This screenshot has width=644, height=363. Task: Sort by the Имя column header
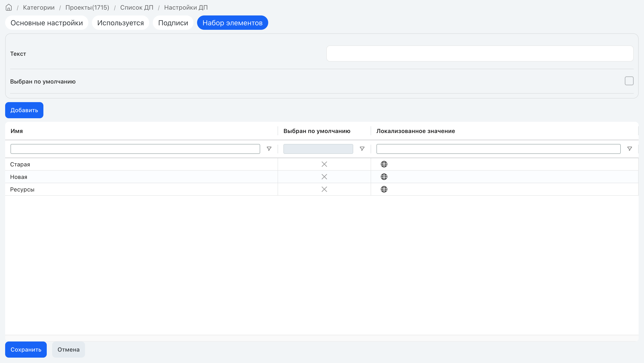(17, 131)
